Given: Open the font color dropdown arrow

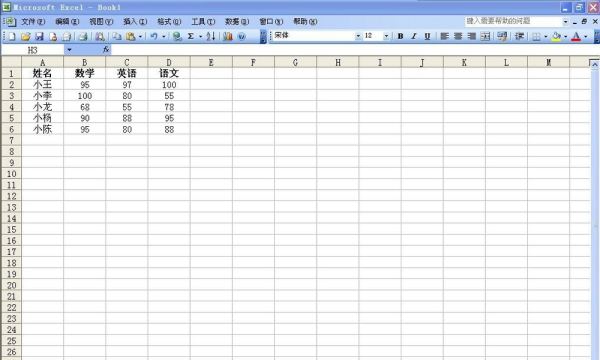Looking at the screenshot, I should tap(585, 36).
